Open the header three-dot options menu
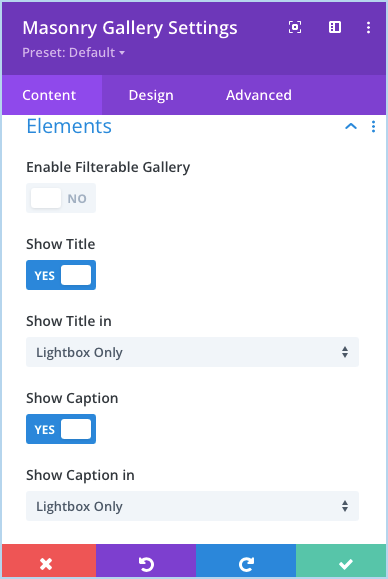This screenshot has width=388, height=579. pyautogui.click(x=368, y=27)
